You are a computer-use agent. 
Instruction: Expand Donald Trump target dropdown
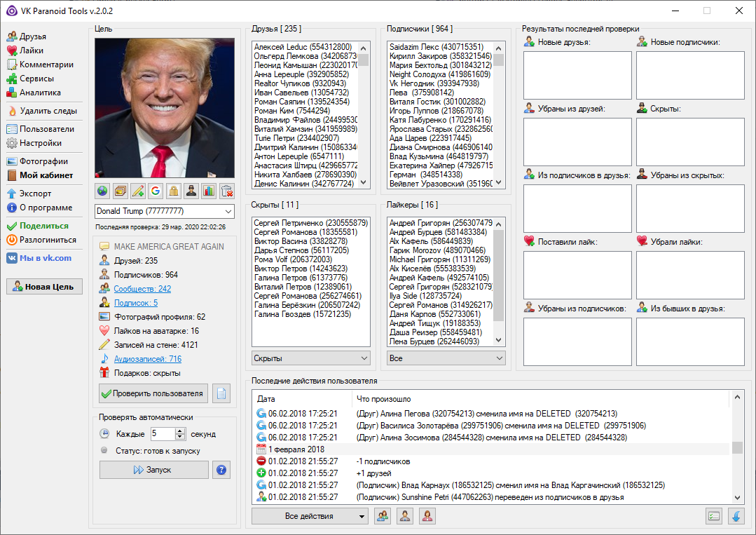coord(228,211)
